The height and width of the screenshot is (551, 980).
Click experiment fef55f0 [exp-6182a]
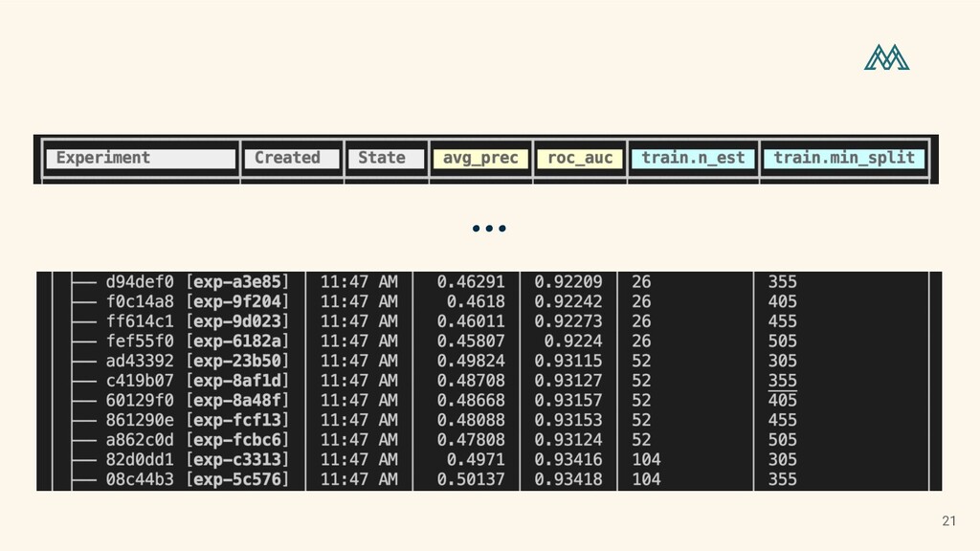197,342
